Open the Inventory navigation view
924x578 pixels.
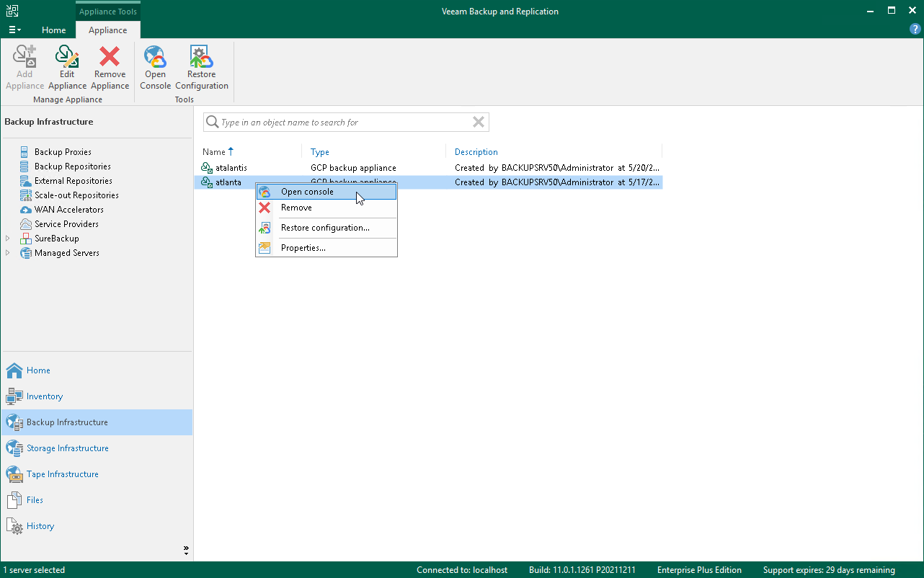click(x=97, y=396)
